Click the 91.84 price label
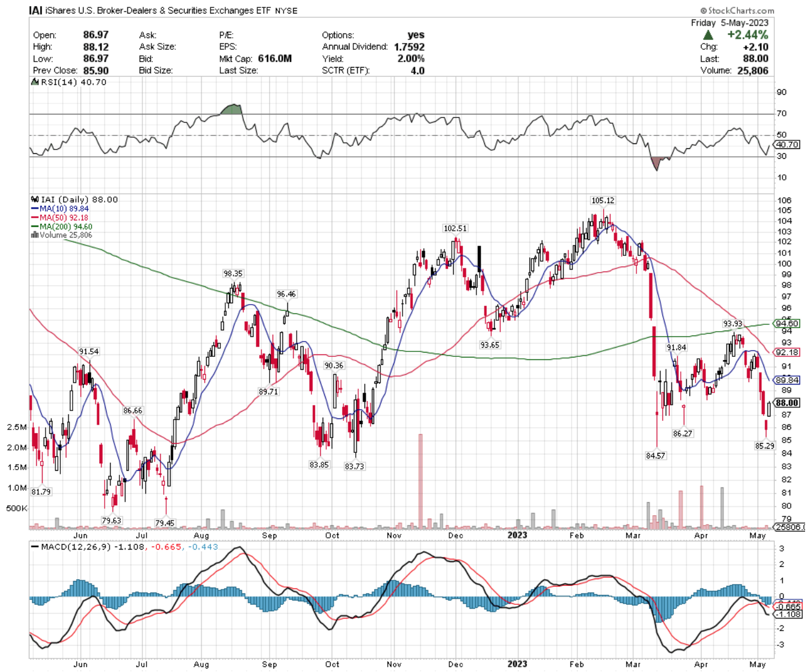This screenshot has height=672, width=810. (676, 348)
